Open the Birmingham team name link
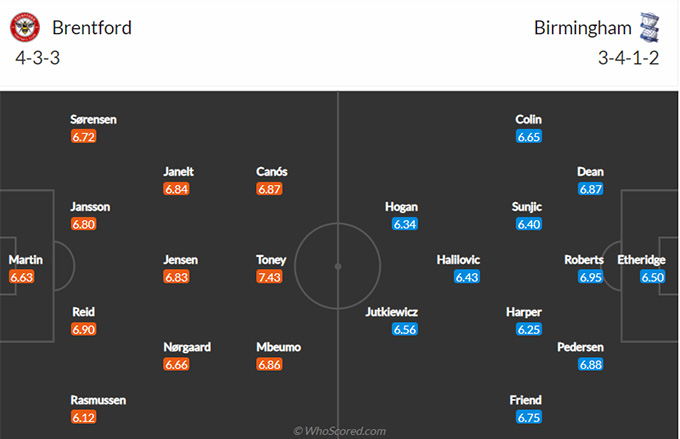Viewport: 680px width, 439px height. [x=582, y=28]
